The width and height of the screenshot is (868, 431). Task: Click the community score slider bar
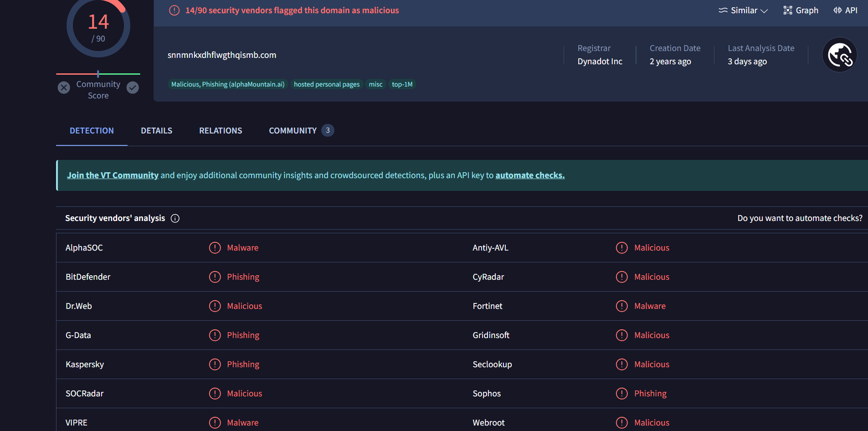point(98,74)
